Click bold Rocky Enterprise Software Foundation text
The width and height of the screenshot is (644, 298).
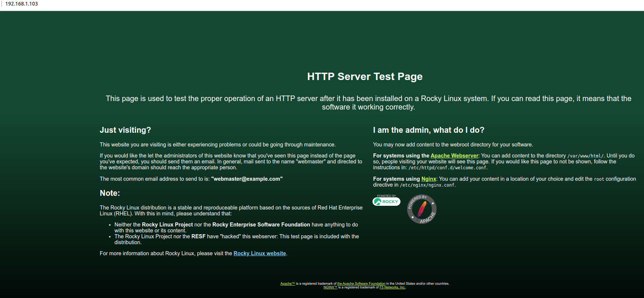[x=261, y=225]
